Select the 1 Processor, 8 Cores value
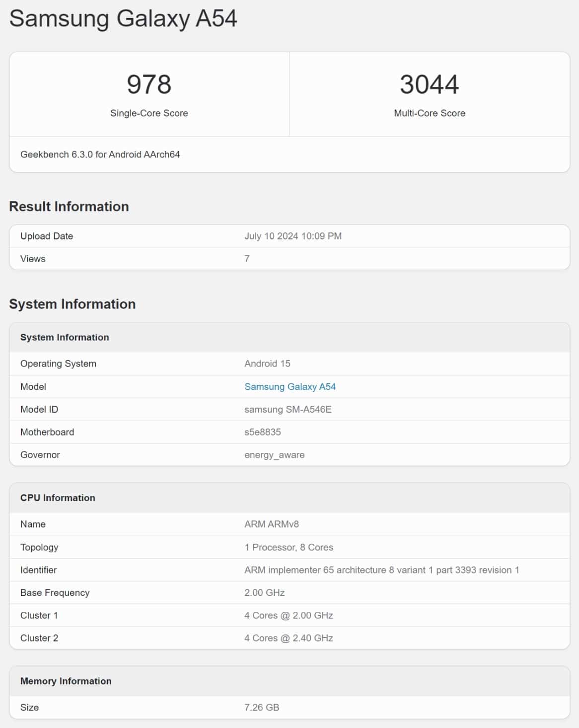579x728 pixels. click(x=289, y=547)
